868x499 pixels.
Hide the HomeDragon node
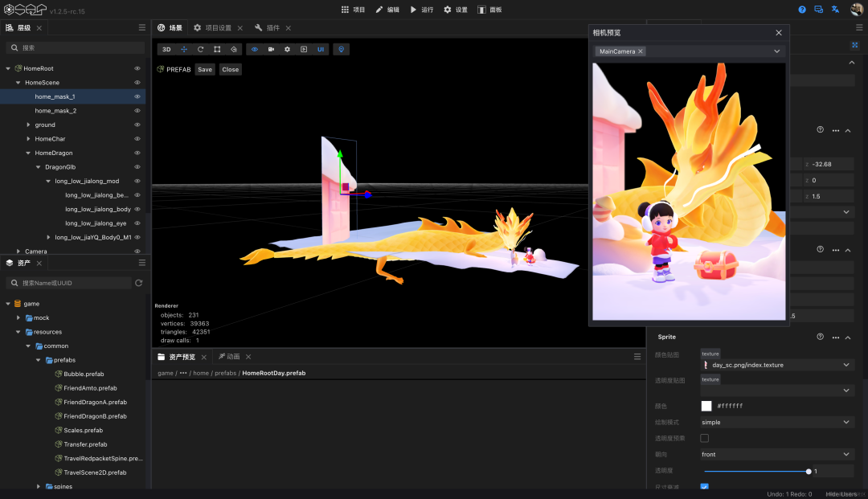(x=137, y=153)
